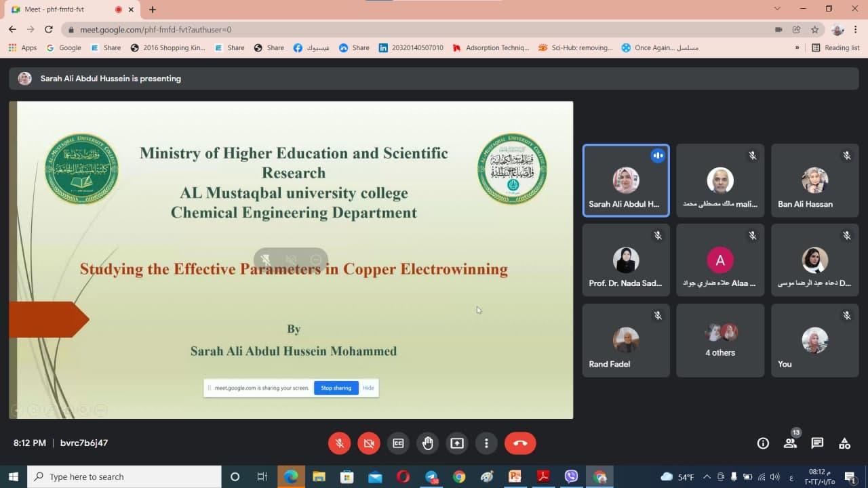Click meeting code bvrc7b6j47
This screenshot has height=488, width=868.
pyautogui.click(x=84, y=443)
